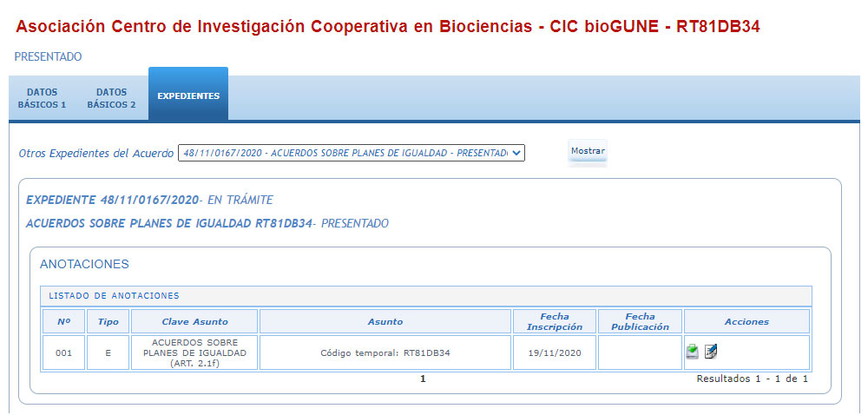Click the Fecha Inscripción column header
Viewport: 868px width, 415px height.
[555, 321]
